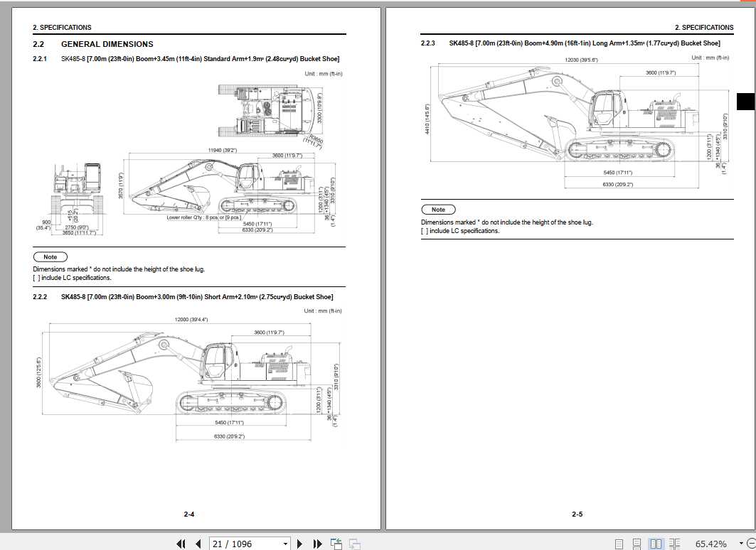Go to the first page

tap(181, 544)
